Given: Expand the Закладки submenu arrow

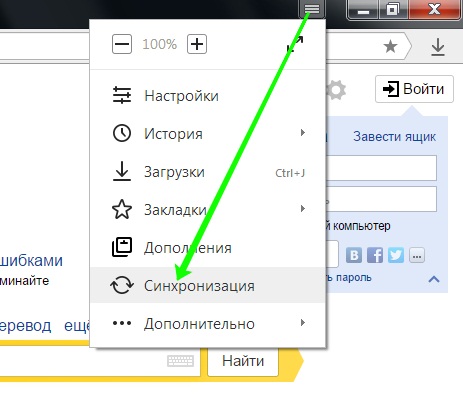Looking at the screenshot, I should pyautogui.click(x=303, y=209).
